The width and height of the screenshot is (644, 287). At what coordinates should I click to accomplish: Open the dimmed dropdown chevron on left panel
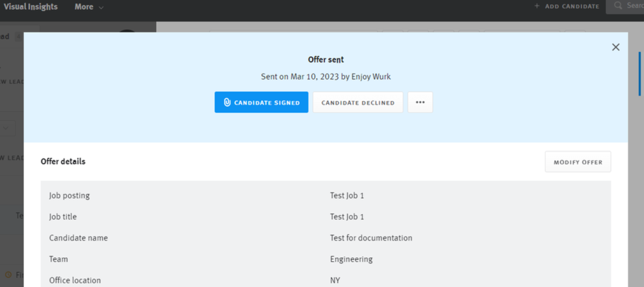click(x=6, y=128)
